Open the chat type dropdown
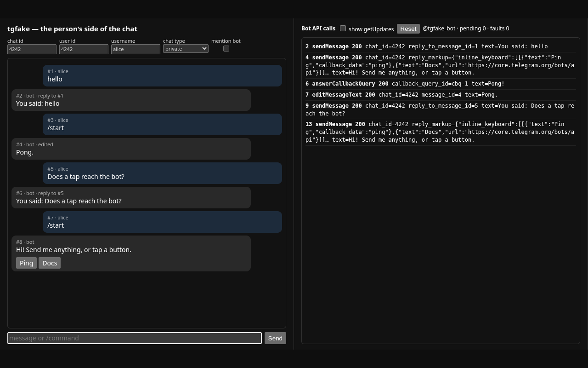 (186, 49)
